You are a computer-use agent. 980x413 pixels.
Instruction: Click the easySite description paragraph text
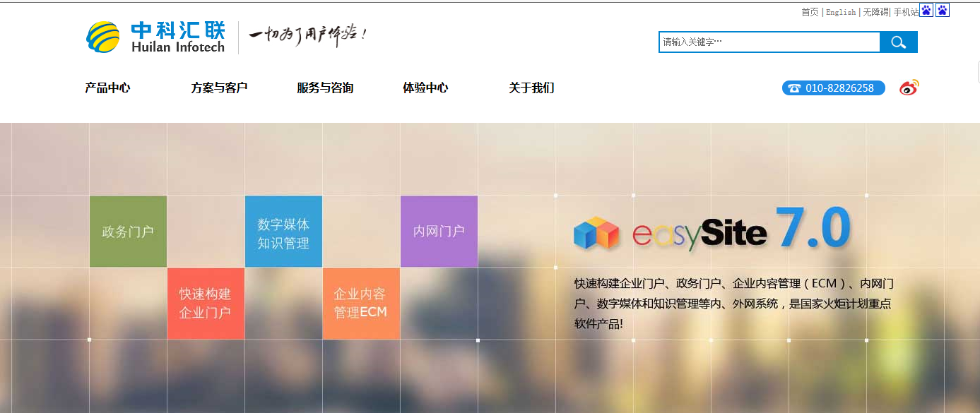coord(733,304)
